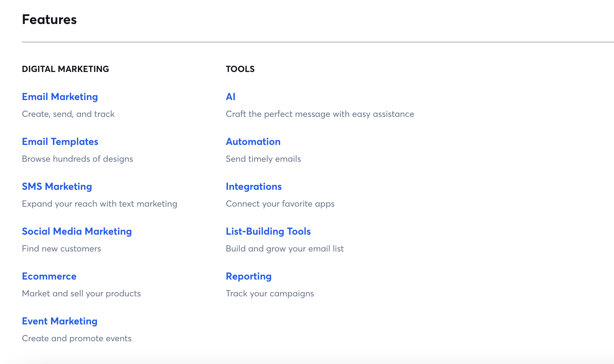
Task: Click the text 'Browse hundreds of designs'
Action: click(x=77, y=159)
